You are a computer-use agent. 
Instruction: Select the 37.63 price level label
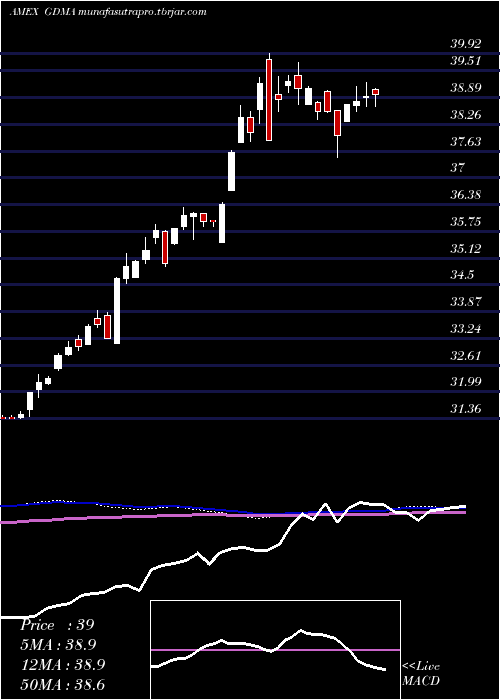click(466, 142)
